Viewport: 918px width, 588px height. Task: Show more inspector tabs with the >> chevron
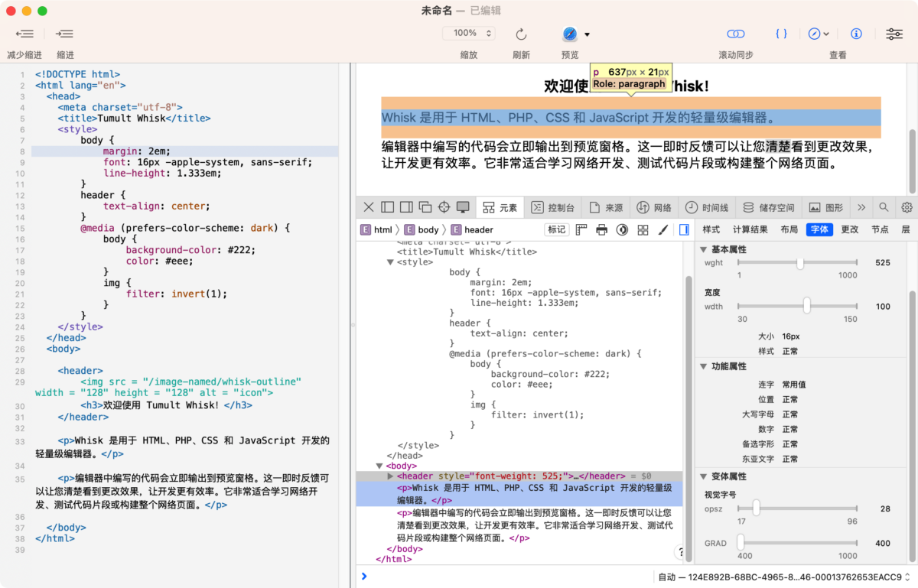pos(861,207)
